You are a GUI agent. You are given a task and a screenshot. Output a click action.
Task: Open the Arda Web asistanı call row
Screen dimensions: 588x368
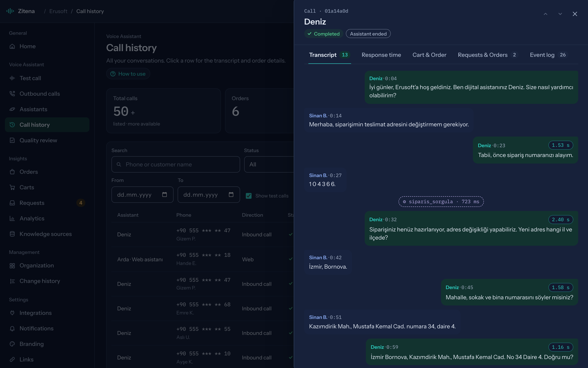click(x=203, y=259)
